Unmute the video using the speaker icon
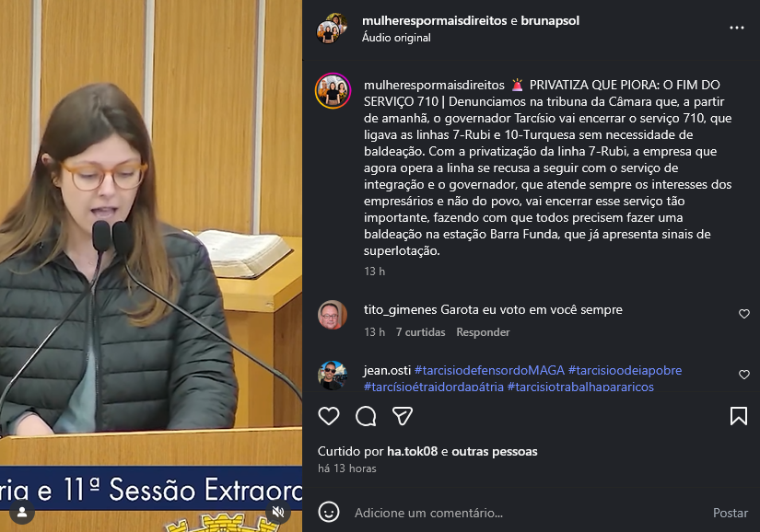760x532 pixels. (x=277, y=512)
